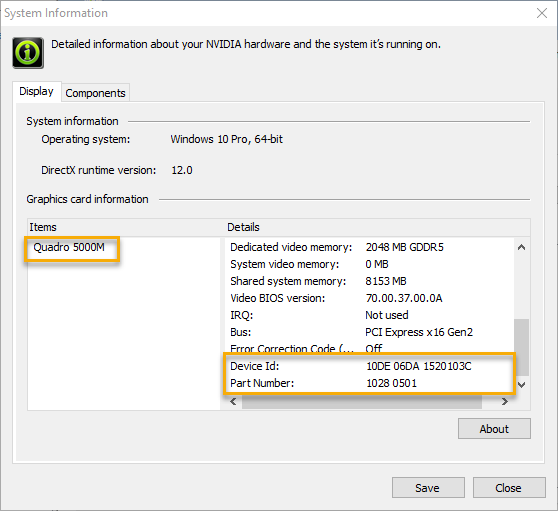Select the Display tab
The image size is (558, 511).
coord(36,91)
